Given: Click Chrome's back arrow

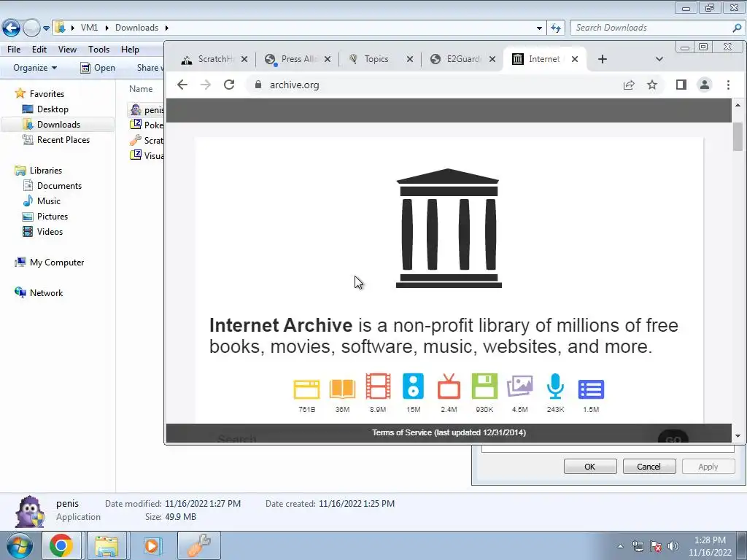Looking at the screenshot, I should (x=182, y=85).
